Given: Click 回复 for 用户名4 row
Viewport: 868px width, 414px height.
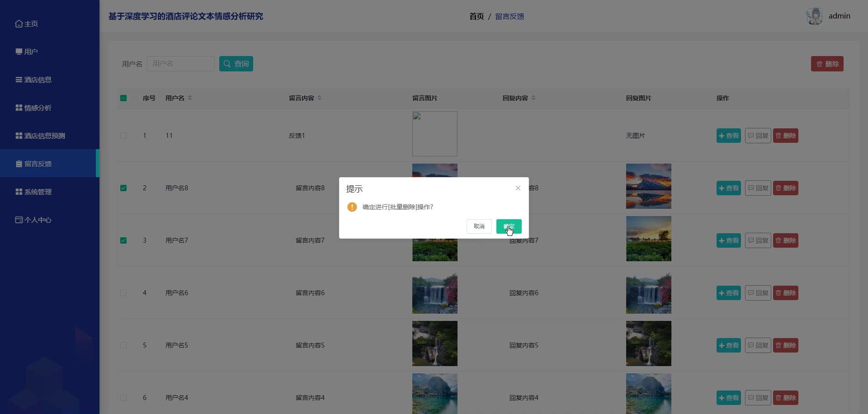Looking at the screenshot, I should [758, 398].
